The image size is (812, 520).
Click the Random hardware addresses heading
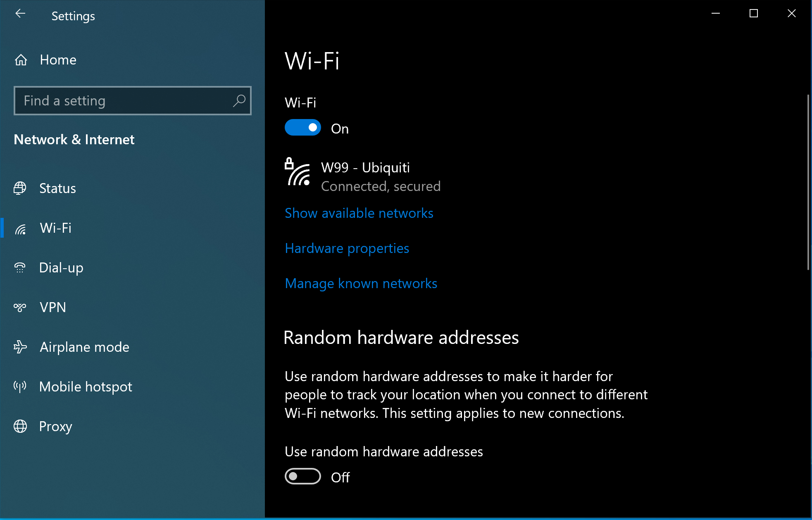click(401, 338)
